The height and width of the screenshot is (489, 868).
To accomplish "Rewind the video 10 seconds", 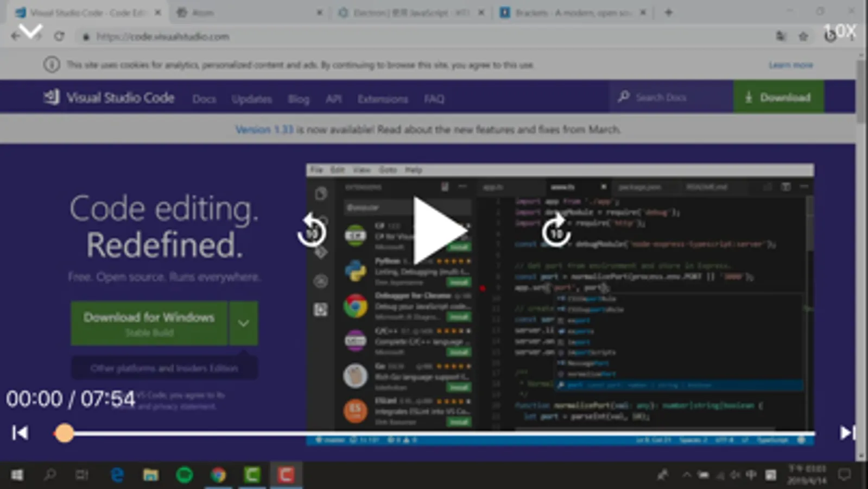I will 312,230.
